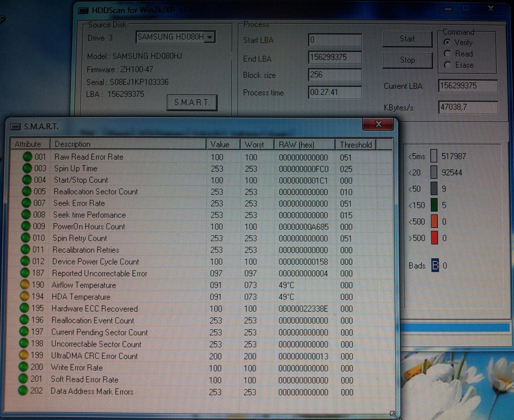Close the S.M.A.R.T. window

(378, 124)
